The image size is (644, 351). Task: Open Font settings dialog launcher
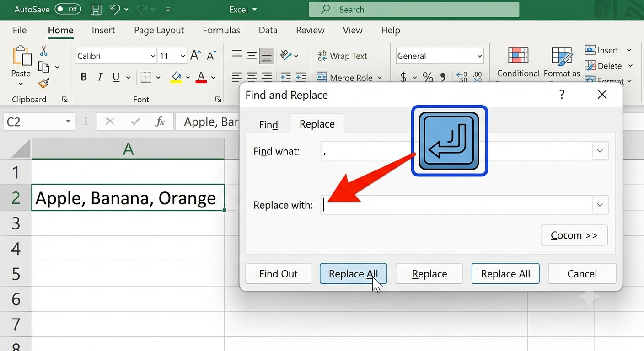click(x=218, y=100)
